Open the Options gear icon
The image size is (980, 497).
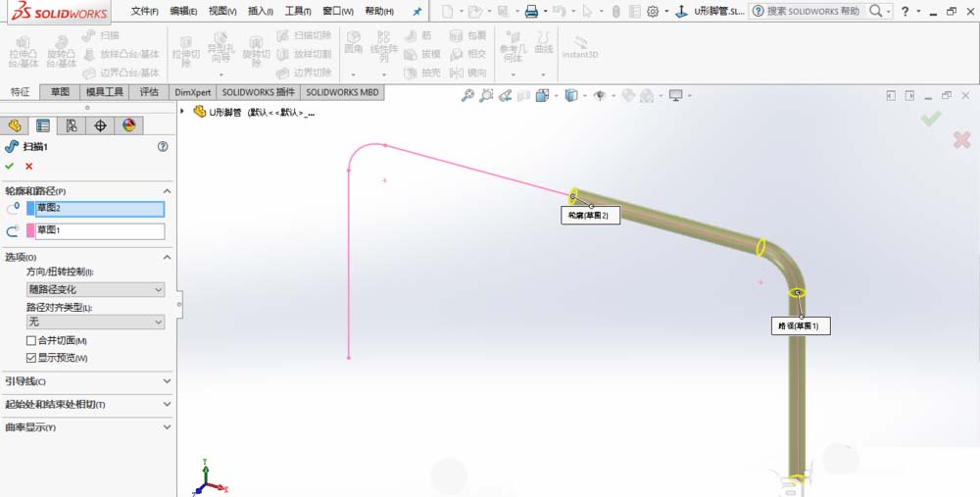653,11
